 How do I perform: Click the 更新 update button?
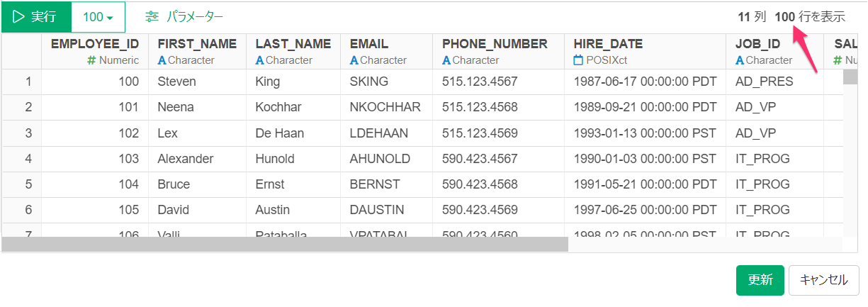760,280
